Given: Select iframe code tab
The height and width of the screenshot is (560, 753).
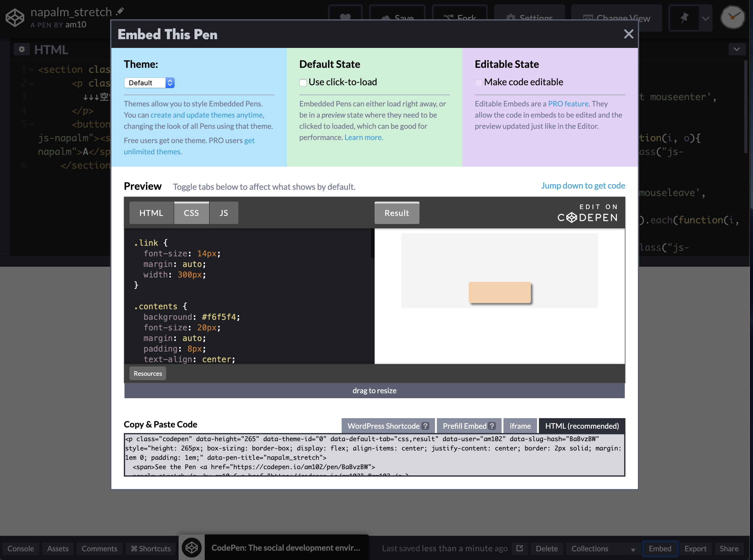Looking at the screenshot, I should pyautogui.click(x=520, y=426).
